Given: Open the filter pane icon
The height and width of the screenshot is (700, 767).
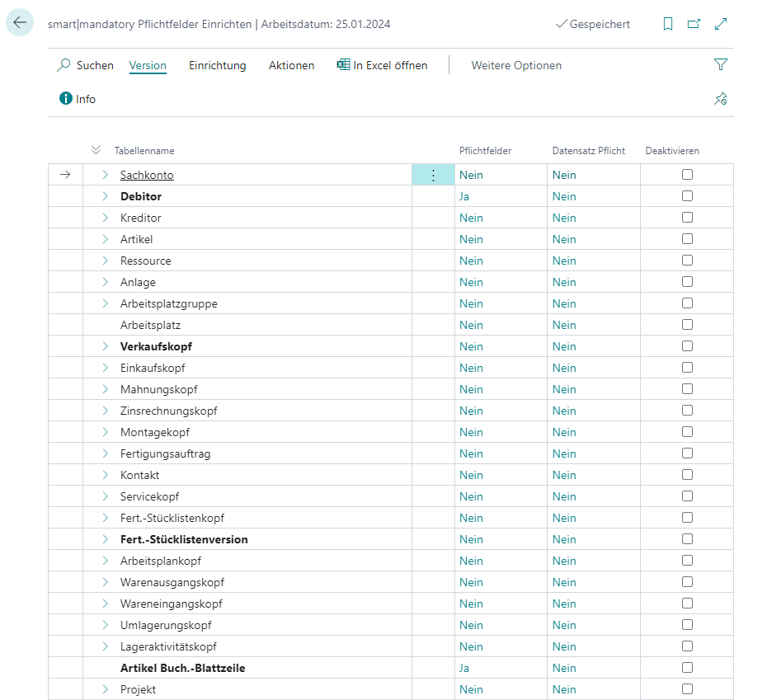Looking at the screenshot, I should pos(721,63).
